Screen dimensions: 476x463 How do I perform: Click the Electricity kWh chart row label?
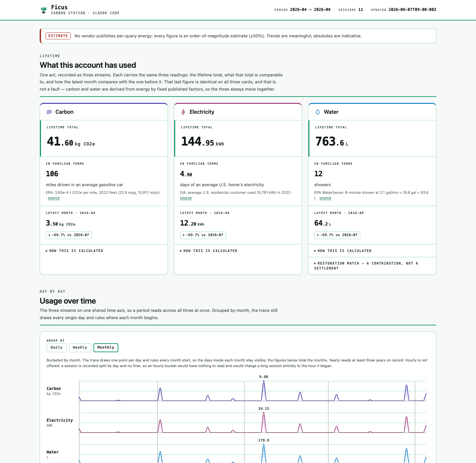pyautogui.click(x=59, y=423)
